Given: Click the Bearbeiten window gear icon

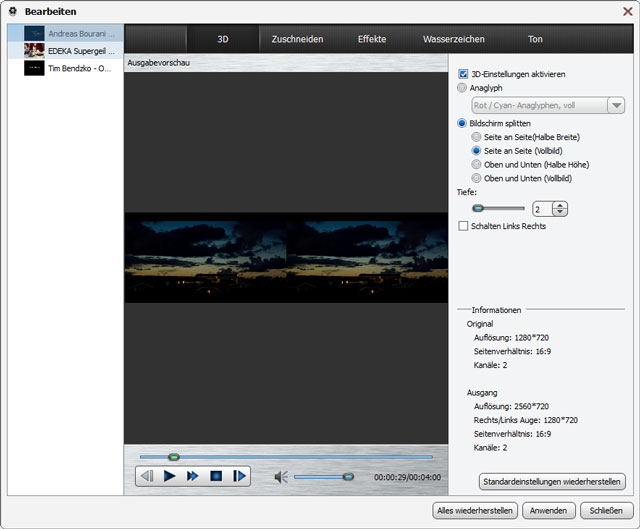Looking at the screenshot, I should 13,11.
